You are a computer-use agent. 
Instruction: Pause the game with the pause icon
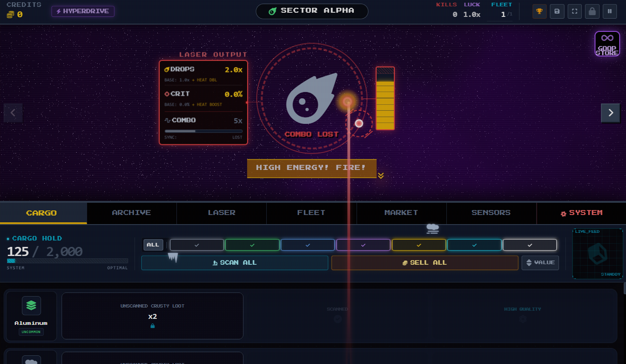click(610, 11)
